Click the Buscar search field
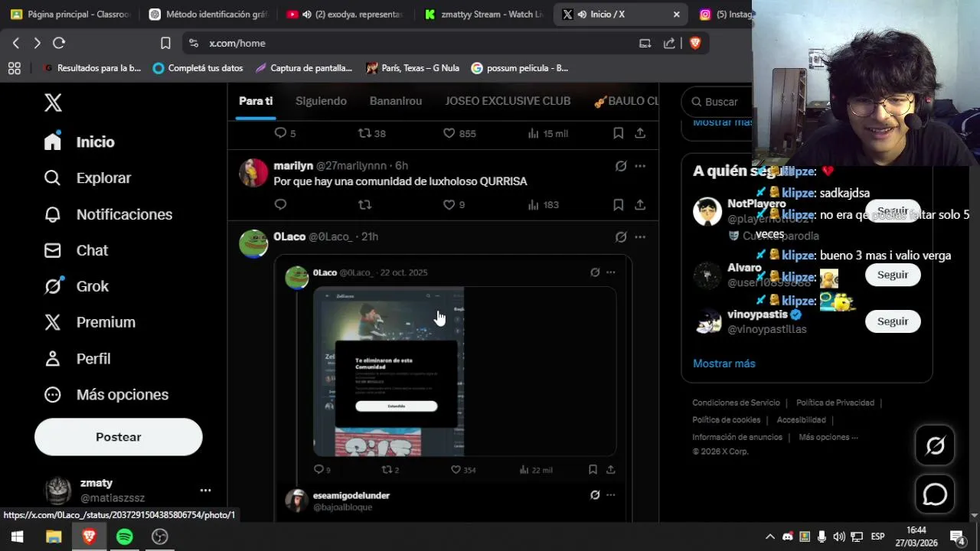Viewport: 980px width, 551px height. [720, 102]
